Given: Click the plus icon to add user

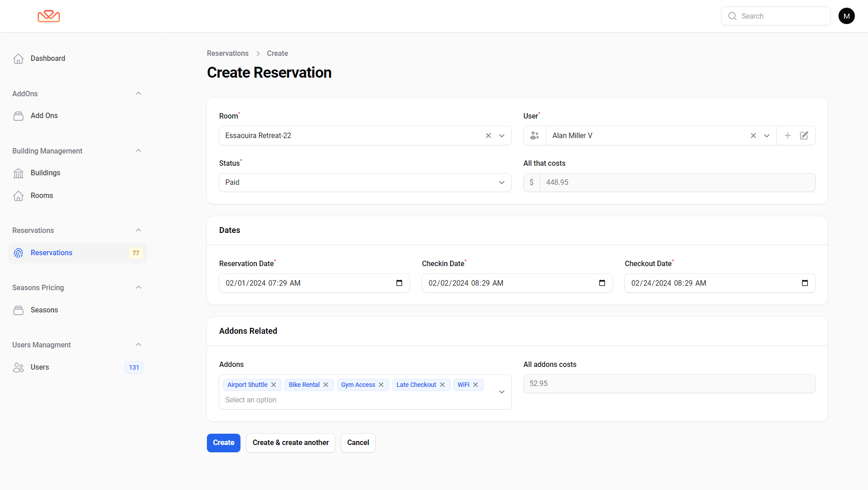Looking at the screenshot, I should pyautogui.click(x=788, y=136).
